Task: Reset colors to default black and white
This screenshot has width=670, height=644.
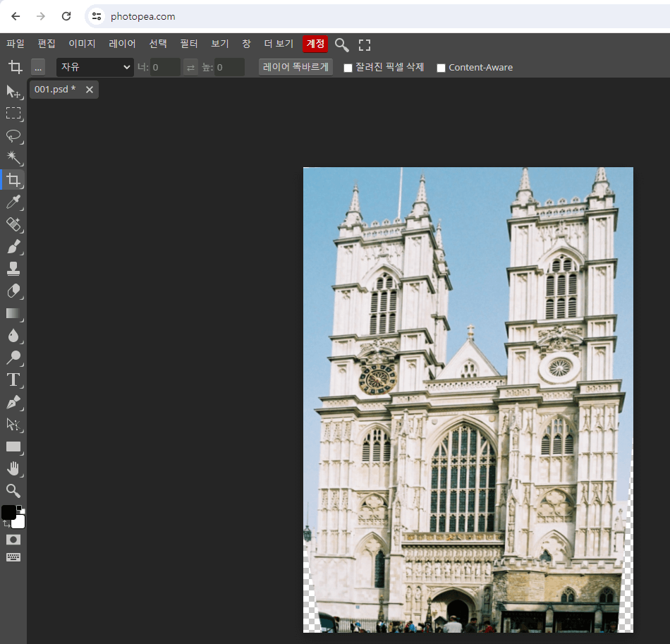Action: (x=20, y=509)
